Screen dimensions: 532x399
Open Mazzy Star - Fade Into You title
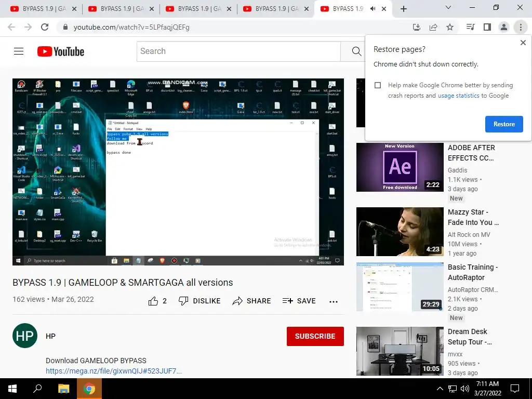tap(473, 217)
